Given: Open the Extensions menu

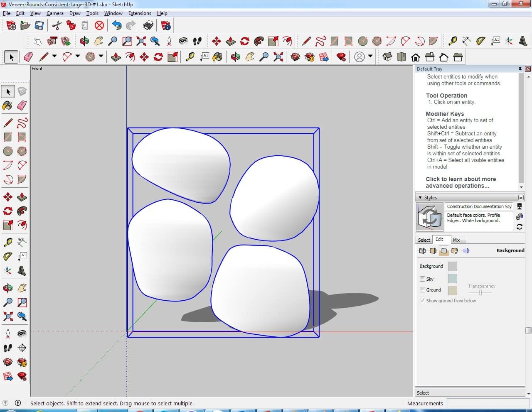Looking at the screenshot, I should click(140, 13).
